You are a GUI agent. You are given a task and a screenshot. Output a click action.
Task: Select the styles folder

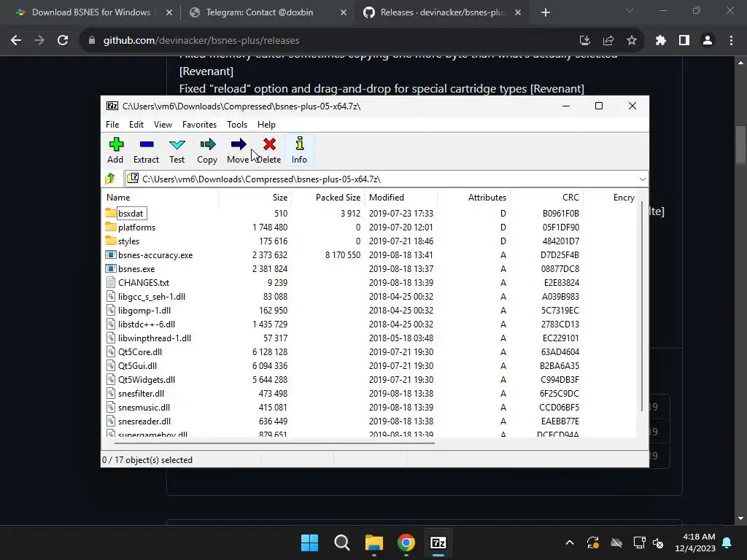click(128, 241)
